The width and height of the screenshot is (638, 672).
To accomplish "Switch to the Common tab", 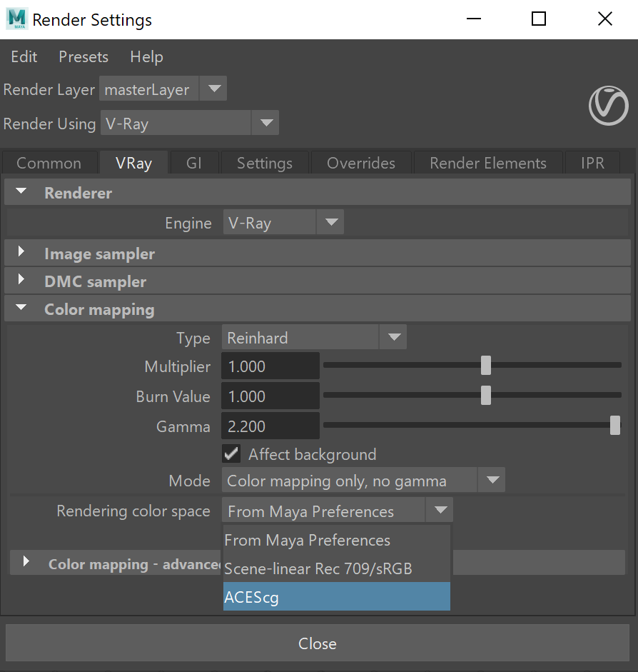I will [49, 163].
